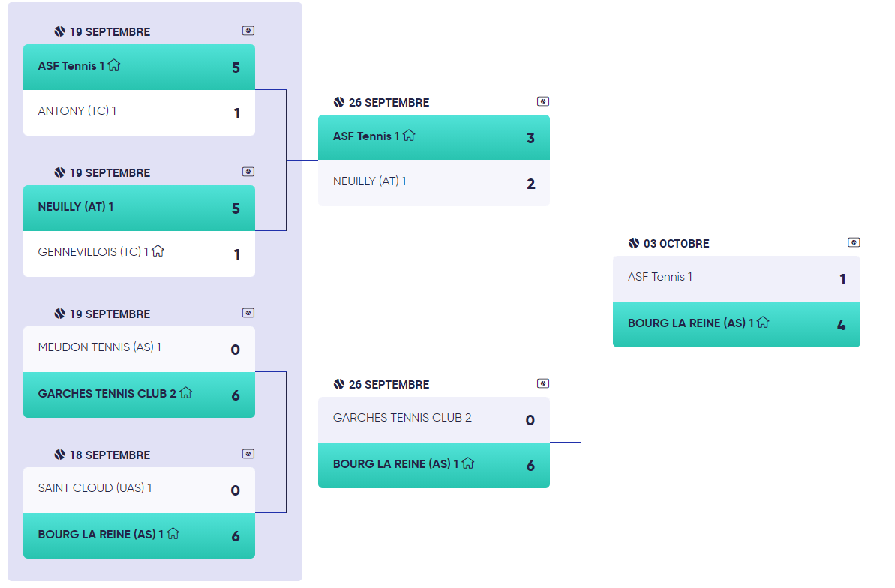Click the 18 SEPTEMBRE date heading

(x=110, y=454)
